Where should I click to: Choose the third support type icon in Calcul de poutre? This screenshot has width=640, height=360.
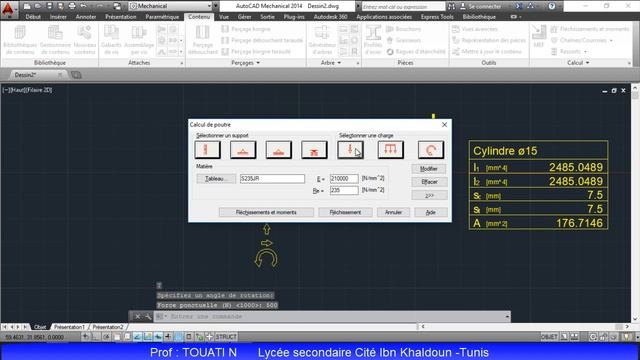(278, 150)
